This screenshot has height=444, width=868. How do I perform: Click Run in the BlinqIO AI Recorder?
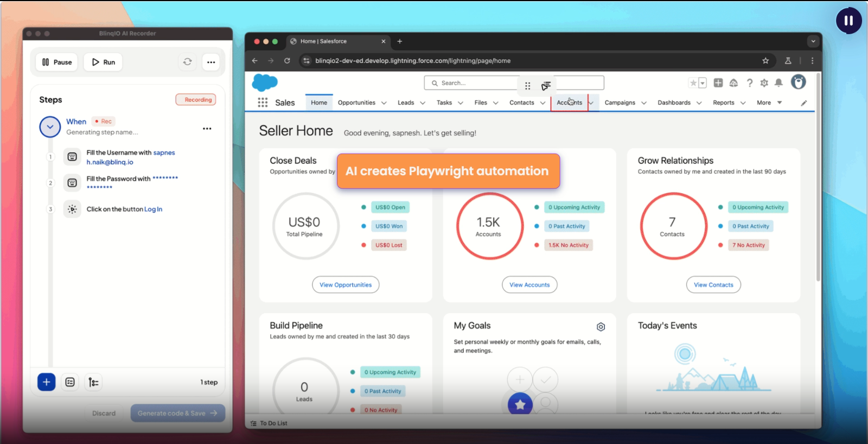(103, 62)
